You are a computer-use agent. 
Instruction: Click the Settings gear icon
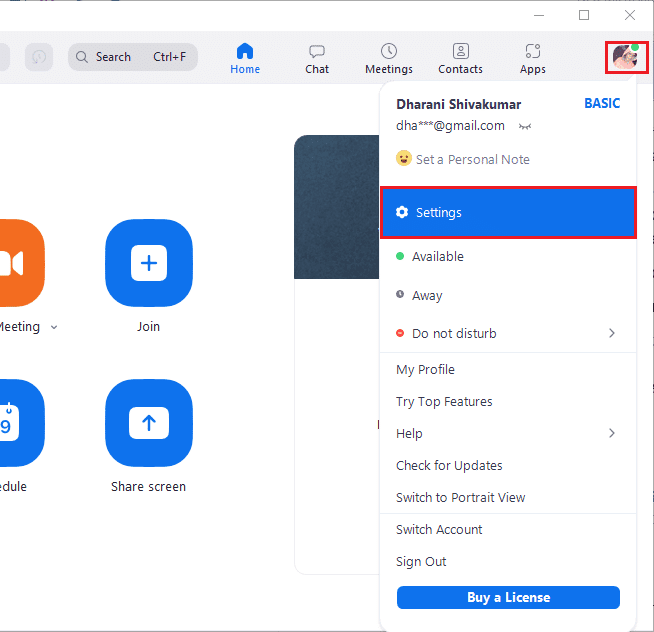(x=402, y=212)
